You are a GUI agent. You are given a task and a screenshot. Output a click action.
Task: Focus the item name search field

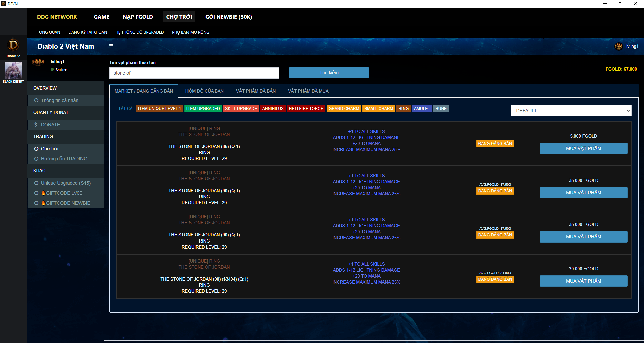click(x=194, y=73)
